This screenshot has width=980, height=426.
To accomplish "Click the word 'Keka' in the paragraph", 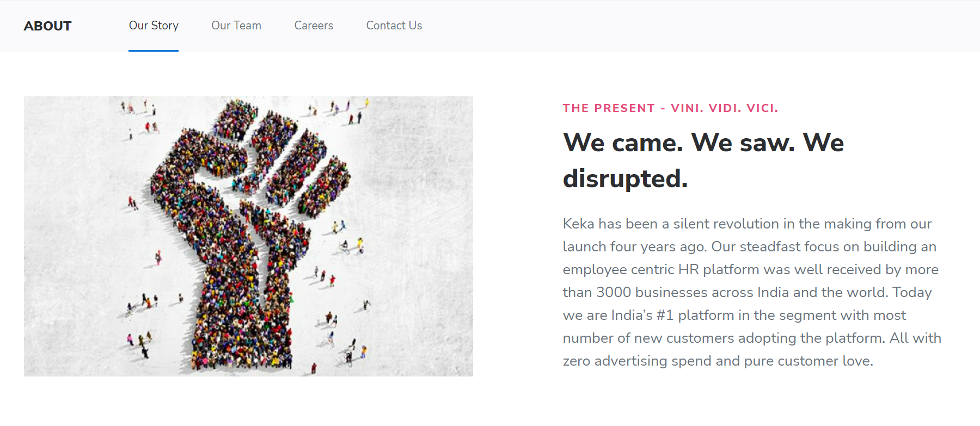I will coord(578,224).
